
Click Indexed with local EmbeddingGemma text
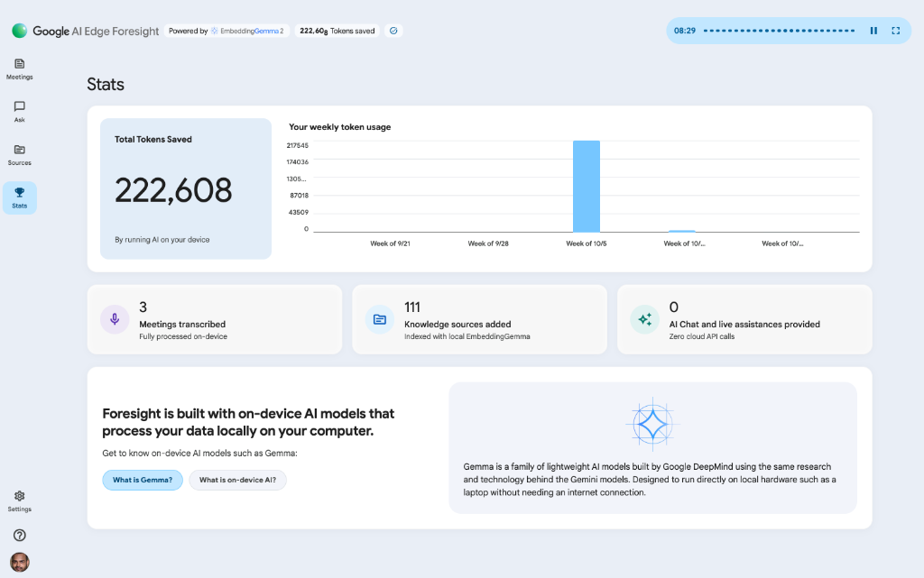pos(467,336)
